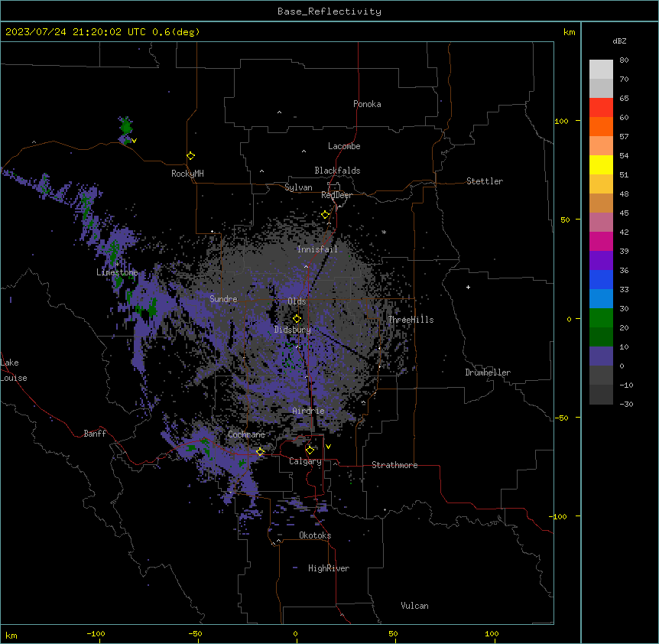This screenshot has height=644, width=659.
Task: Click the yellow diamond marker above Calgary label
Action: point(310,450)
